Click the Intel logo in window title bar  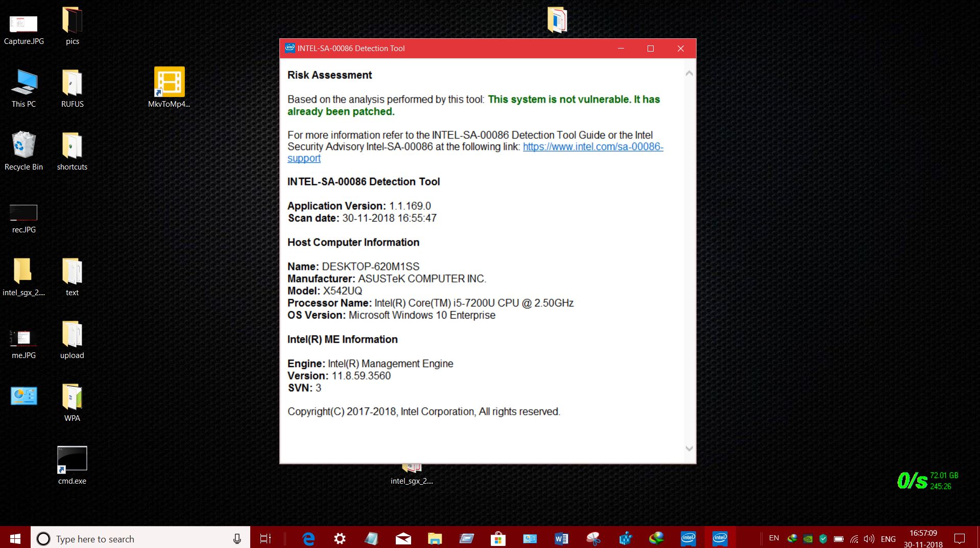[290, 48]
